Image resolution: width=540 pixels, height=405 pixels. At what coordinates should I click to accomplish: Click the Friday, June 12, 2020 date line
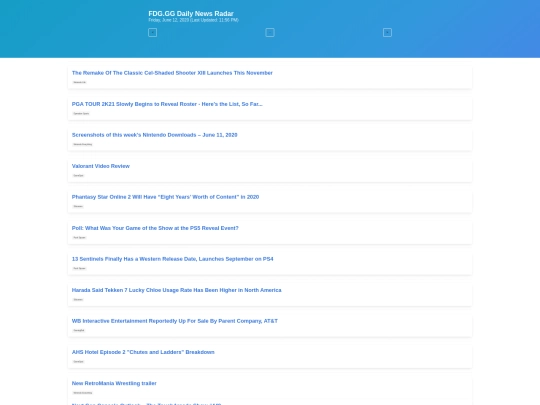(193, 20)
